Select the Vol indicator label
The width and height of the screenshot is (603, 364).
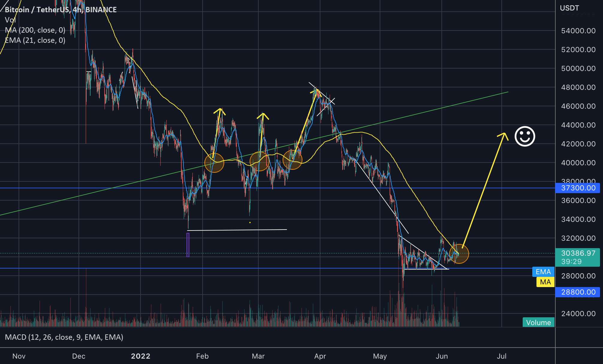pyautogui.click(x=10, y=20)
